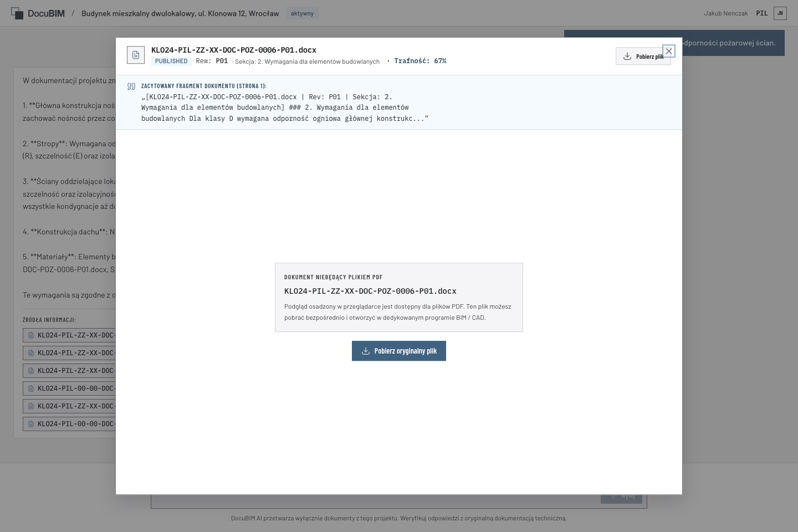Click "Sekcja: 2. Wymagania dla elementów budowlanych" in header
Image resolution: width=798 pixels, height=532 pixels.
tap(307, 62)
